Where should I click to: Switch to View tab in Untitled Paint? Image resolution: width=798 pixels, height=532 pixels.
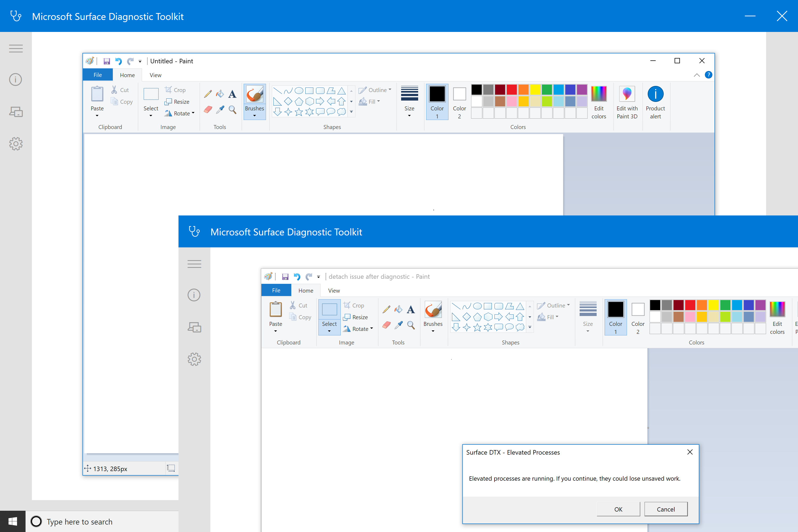(x=155, y=75)
